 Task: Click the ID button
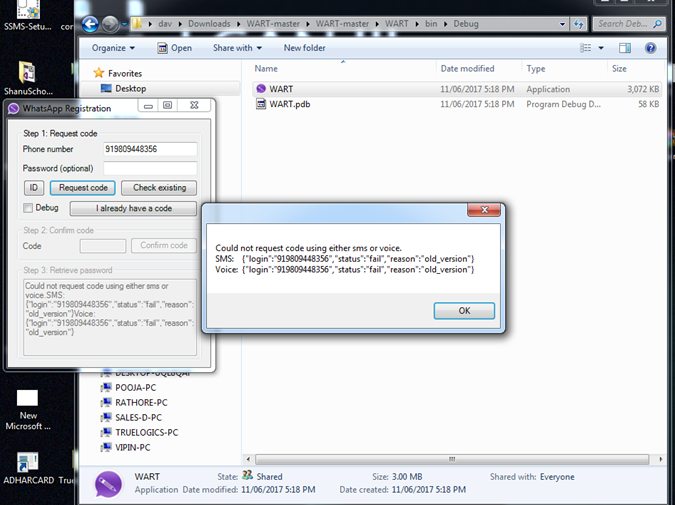tap(34, 188)
